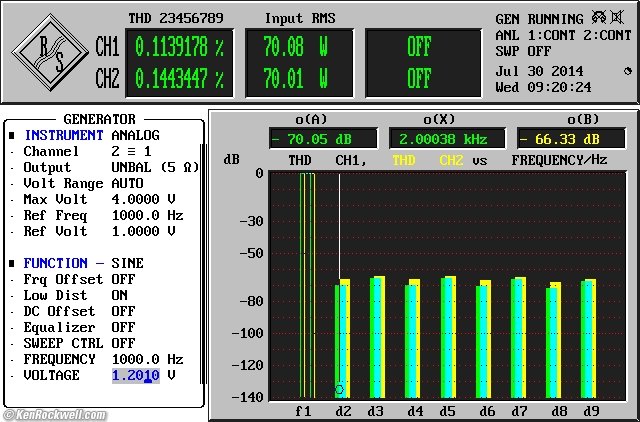Click the Rohde & Schwarz diamond logo
The image size is (640, 422).
[x=48, y=51]
